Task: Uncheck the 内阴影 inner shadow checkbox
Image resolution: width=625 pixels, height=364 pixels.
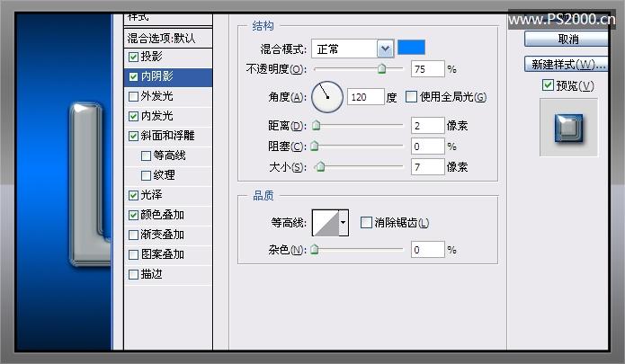Action: 133,76
